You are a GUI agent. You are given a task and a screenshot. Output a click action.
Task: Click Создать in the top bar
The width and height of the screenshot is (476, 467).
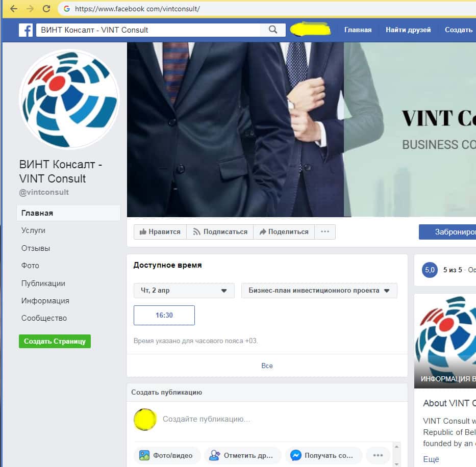pyautogui.click(x=458, y=30)
